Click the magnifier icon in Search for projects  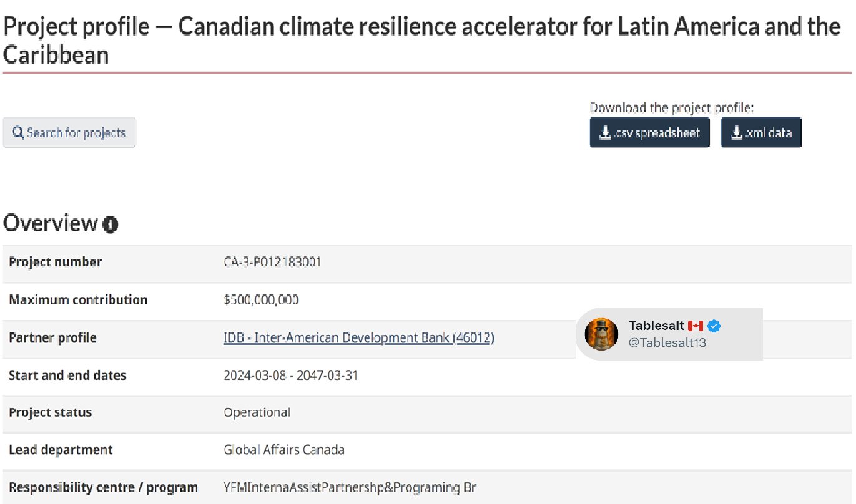[18, 133]
